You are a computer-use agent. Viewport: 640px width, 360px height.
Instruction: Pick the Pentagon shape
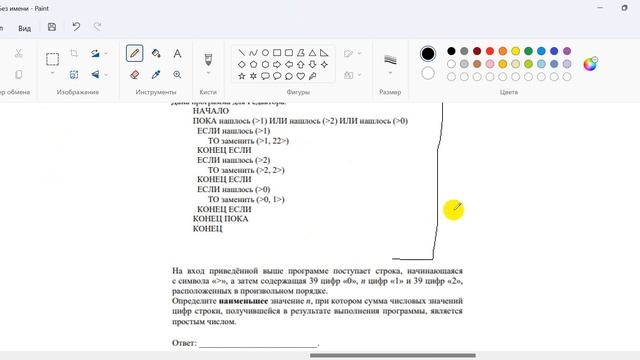coord(253,64)
